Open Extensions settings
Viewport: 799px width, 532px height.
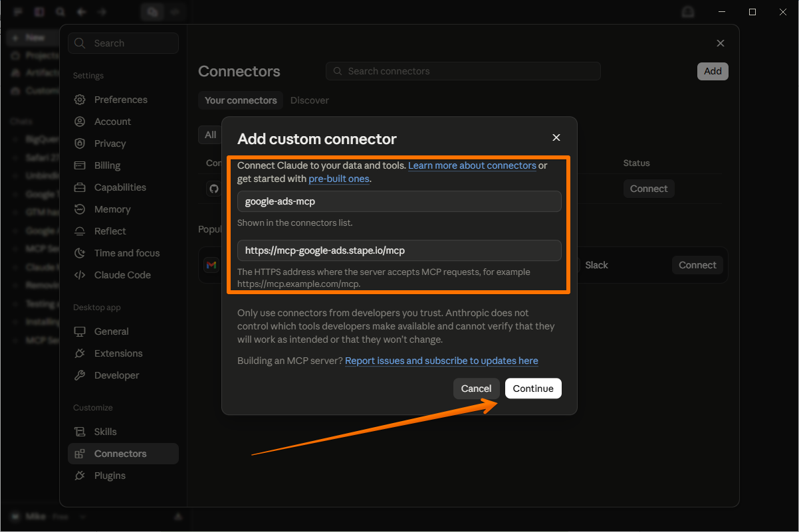point(123,353)
